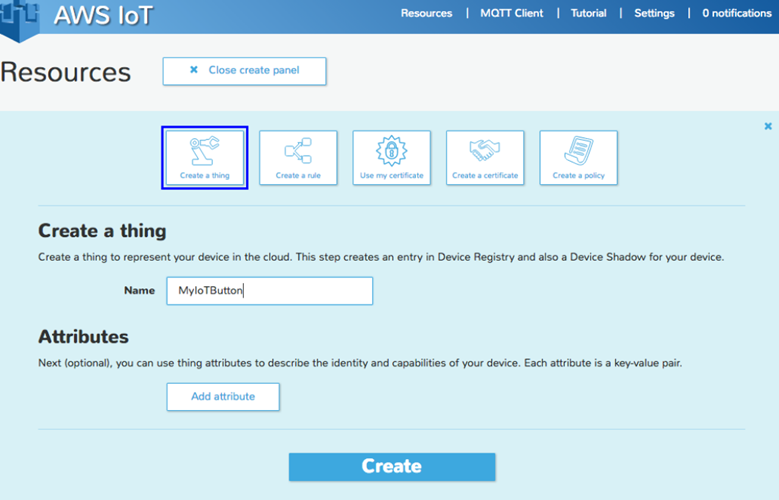779x500 pixels.
Task: Open the Tutorial from the top bar
Action: click(588, 13)
